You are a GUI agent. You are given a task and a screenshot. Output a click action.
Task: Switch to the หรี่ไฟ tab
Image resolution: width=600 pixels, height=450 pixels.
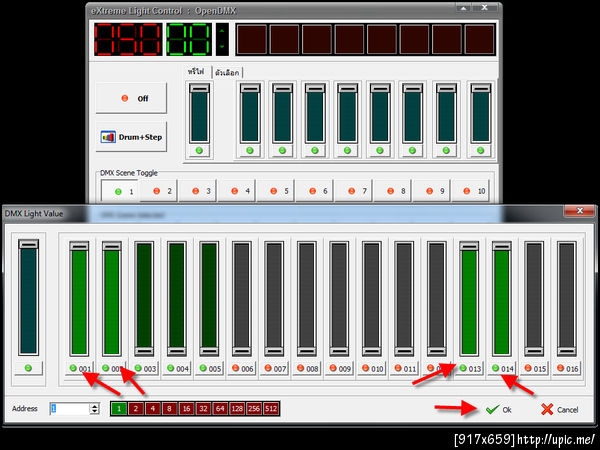coord(196,72)
